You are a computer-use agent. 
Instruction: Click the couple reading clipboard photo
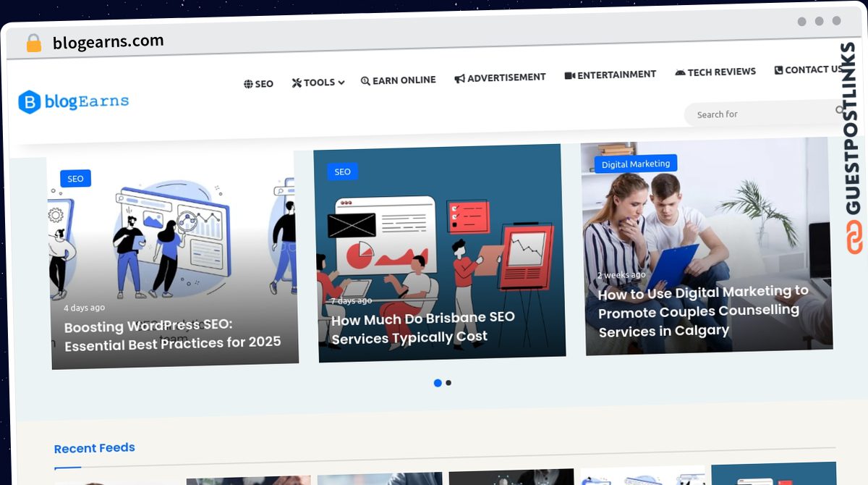(x=706, y=245)
